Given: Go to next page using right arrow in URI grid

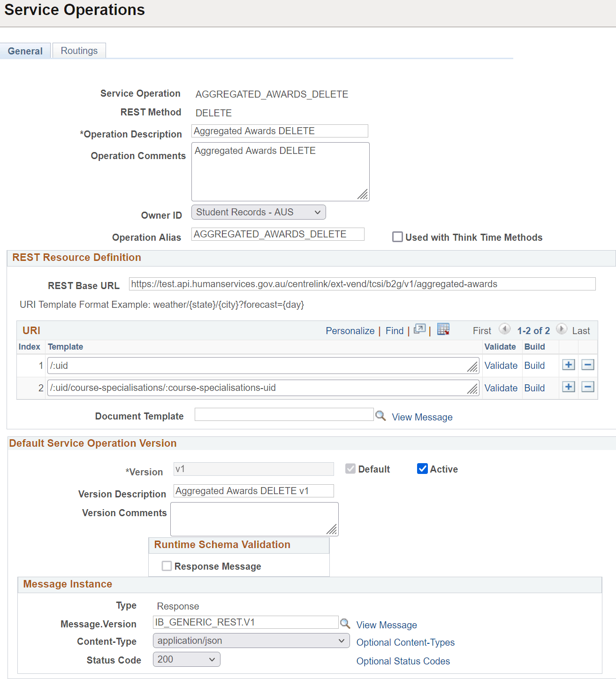Looking at the screenshot, I should 562,329.
